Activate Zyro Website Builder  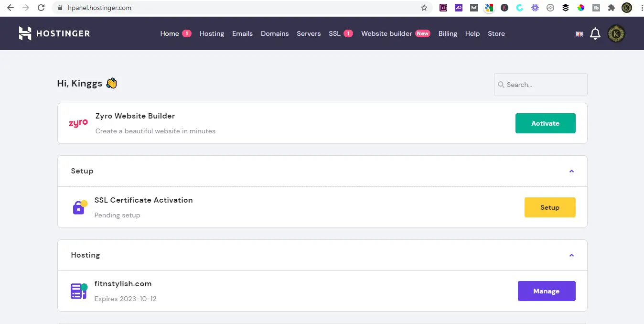[545, 123]
